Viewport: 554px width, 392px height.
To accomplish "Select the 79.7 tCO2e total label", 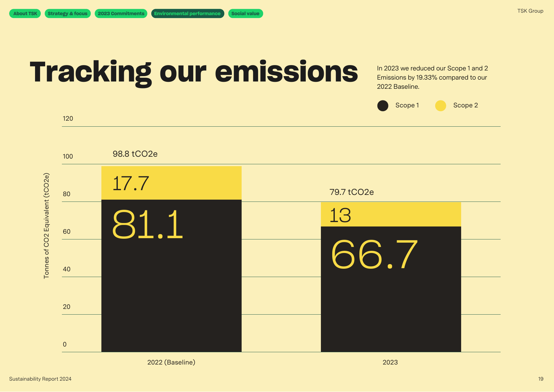I will click(x=352, y=192).
